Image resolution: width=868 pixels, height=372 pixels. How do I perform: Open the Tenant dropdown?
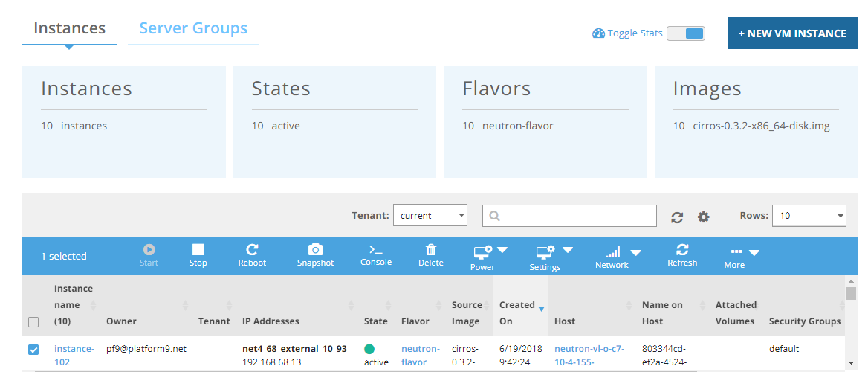click(x=430, y=216)
